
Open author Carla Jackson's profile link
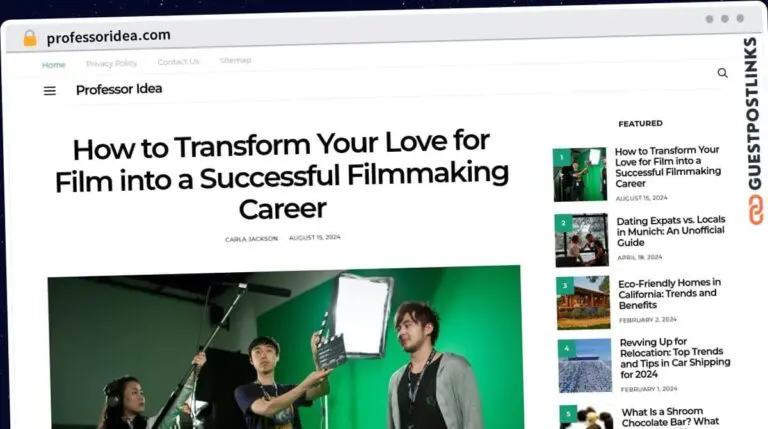pyautogui.click(x=251, y=238)
